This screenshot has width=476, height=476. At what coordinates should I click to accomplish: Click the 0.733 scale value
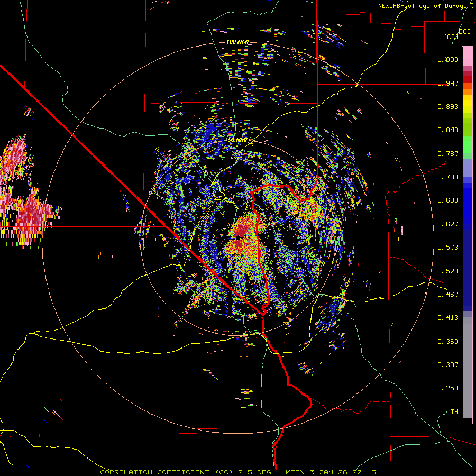point(448,177)
